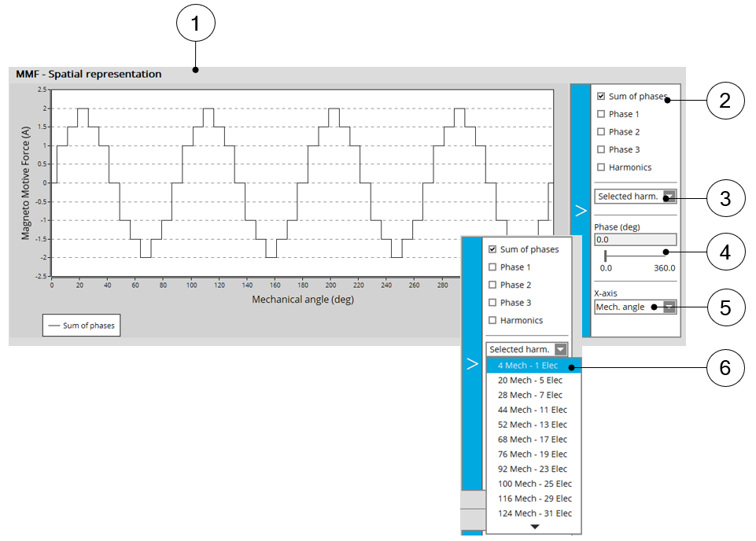Pick the 52 Mech - 13 Elec entry
The width and height of the screenshot is (756, 541).
click(532, 425)
